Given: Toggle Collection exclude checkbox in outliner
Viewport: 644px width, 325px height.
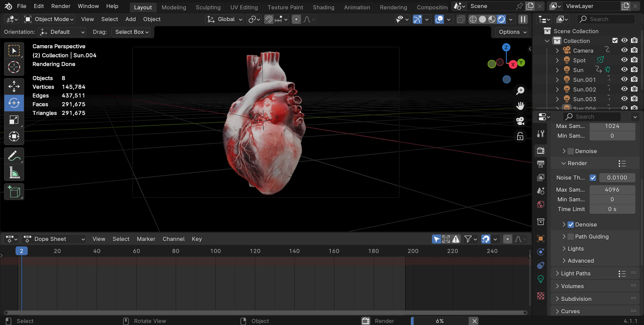Looking at the screenshot, I should (x=615, y=41).
